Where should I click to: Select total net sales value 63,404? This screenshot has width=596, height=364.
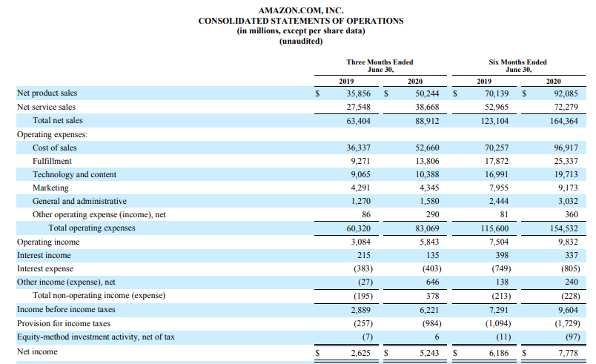[x=358, y=121]
